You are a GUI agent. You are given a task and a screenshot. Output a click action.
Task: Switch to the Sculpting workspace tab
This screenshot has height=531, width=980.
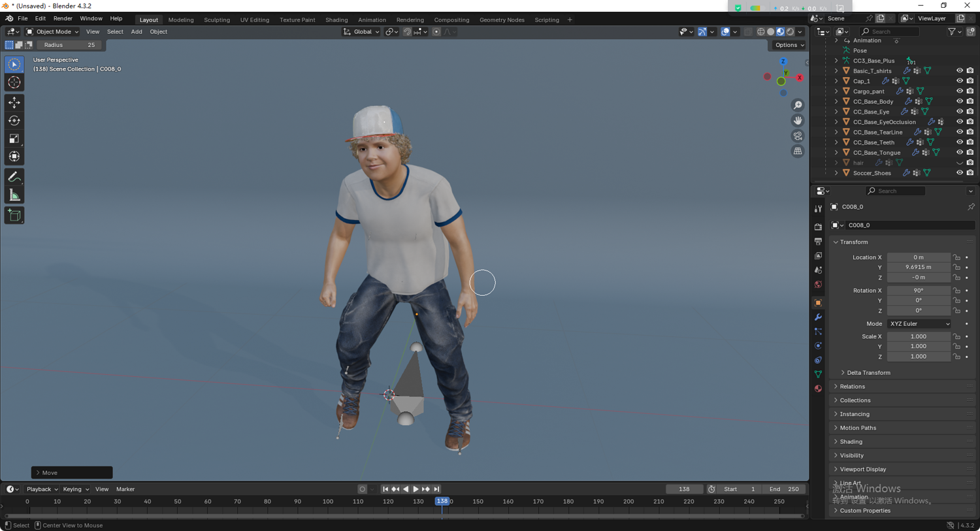[216, 20]
